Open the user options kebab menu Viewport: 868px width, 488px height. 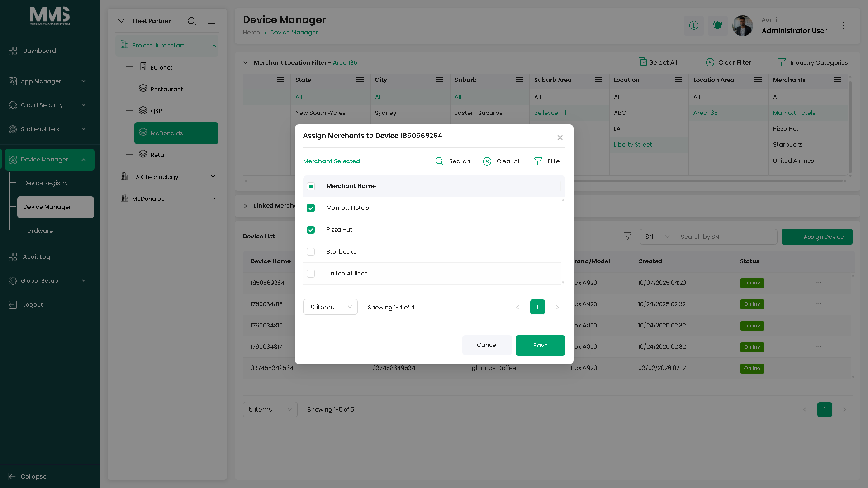coord(844,26)
